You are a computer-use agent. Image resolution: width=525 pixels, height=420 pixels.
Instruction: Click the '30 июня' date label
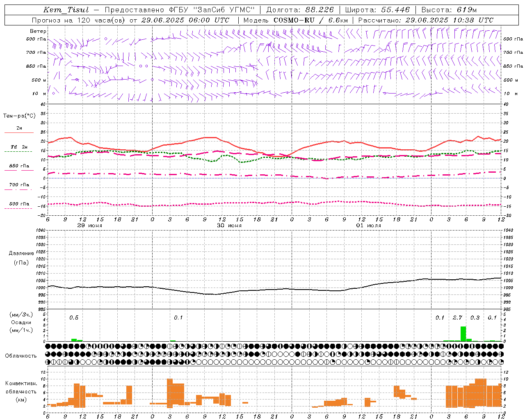[229, 226]
